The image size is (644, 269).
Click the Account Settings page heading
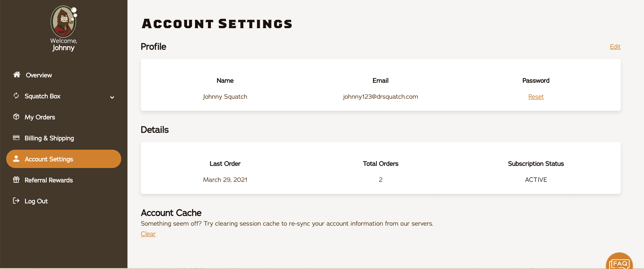click(217, 24)
